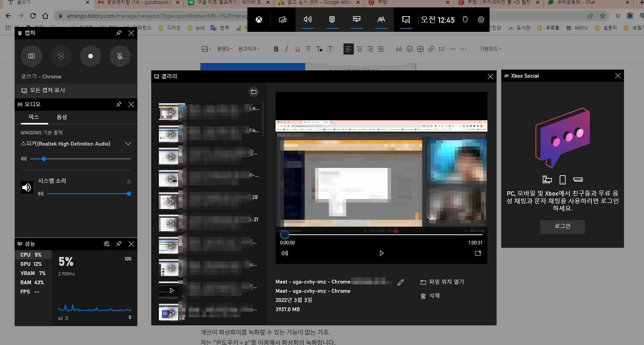This screenshot has width=644, height=345.
Task: Open the text color tool
Action: coord(319,49)
